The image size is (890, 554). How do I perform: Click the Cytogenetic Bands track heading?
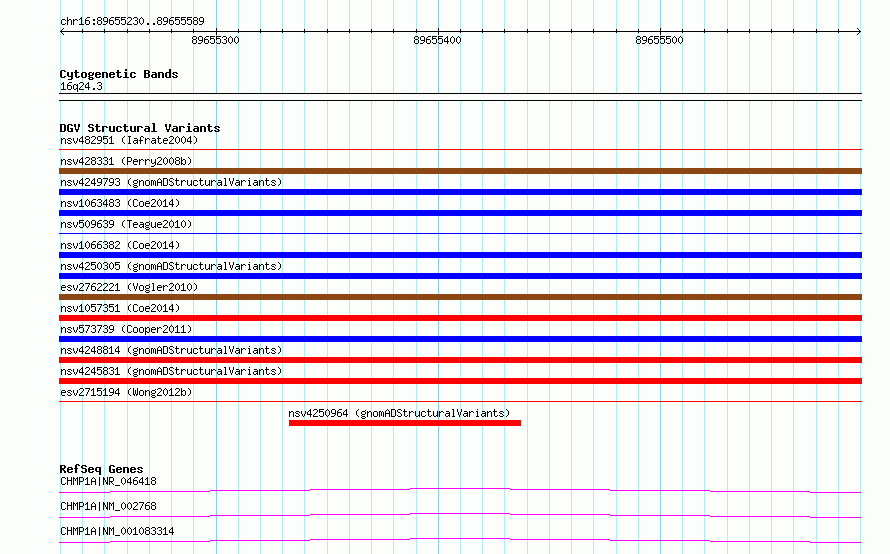coord(119,74)
